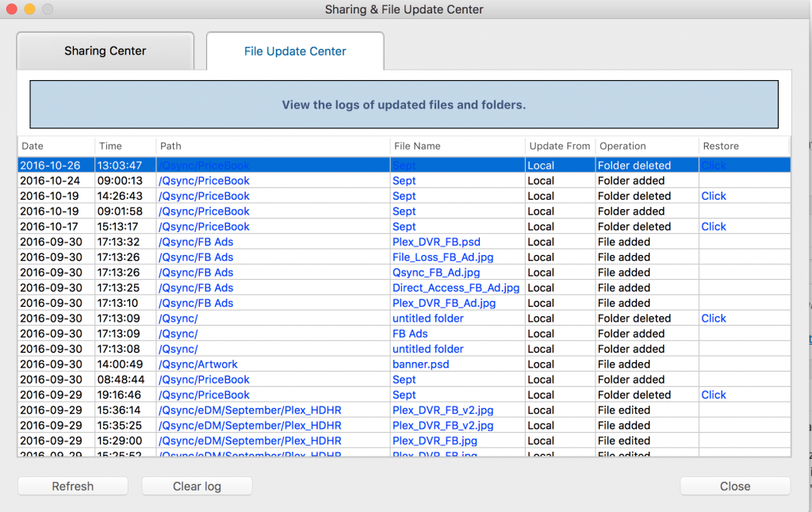Viewport: 812px width, 512px height.
Task: Select the File Update Center tab
Action: click(x=295, y=52)
